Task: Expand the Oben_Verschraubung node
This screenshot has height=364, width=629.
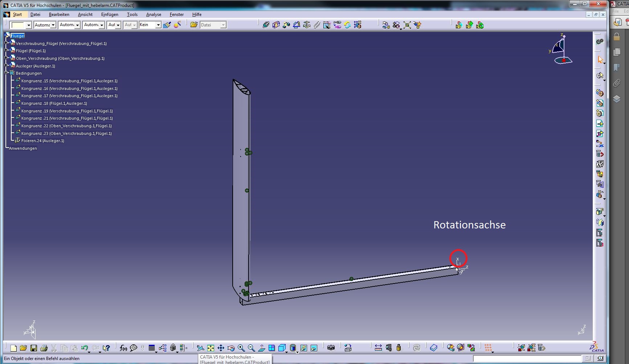Action: tap(6, 58)
